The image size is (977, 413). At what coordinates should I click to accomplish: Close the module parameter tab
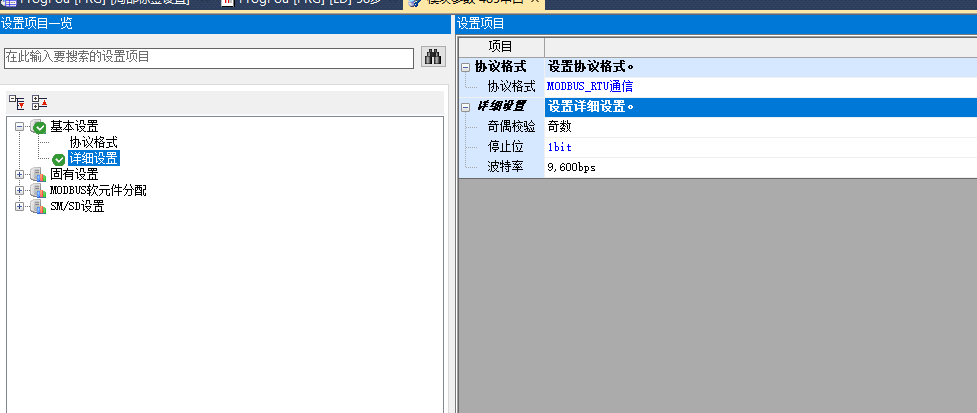[x=535, y=3]
